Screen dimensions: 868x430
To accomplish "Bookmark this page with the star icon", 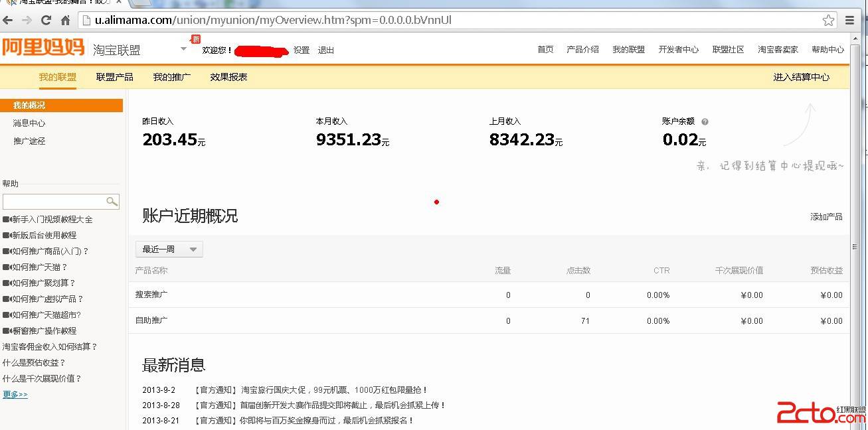I will click(x=828, y=21).
